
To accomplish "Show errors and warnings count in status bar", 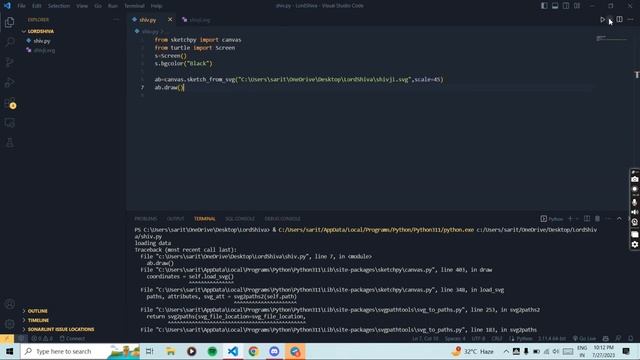I will coord(42,338).
